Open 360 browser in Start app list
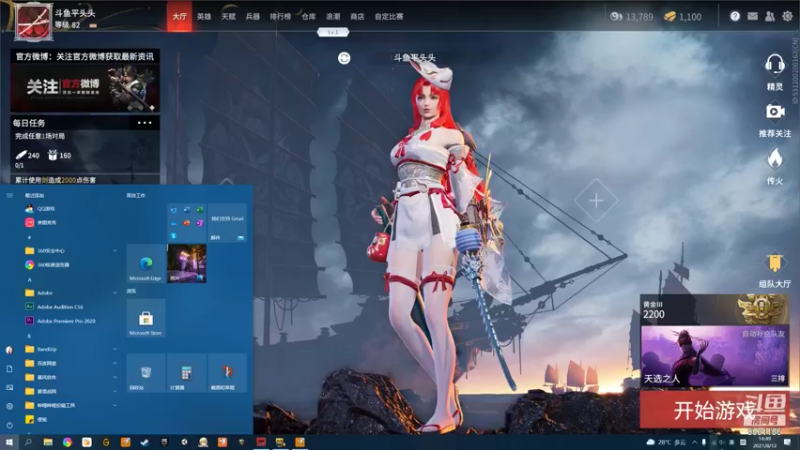The height and width of the screenshot is (450, 800). (x=47, y=265)
